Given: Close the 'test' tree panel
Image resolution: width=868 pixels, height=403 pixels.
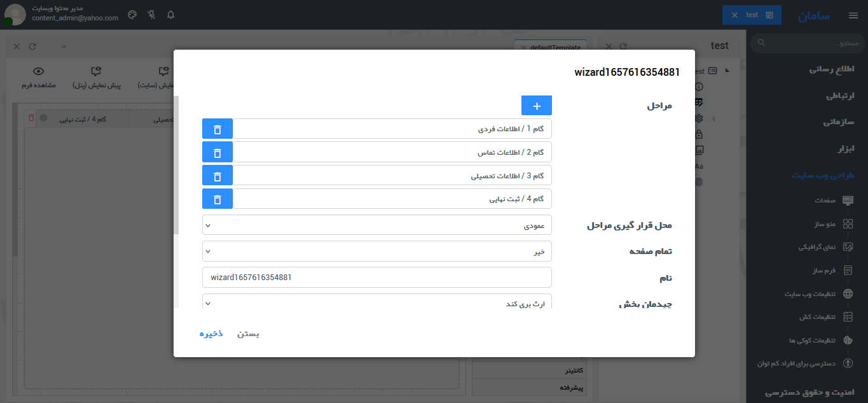Looking at the screenshot, I should [609, 46].
